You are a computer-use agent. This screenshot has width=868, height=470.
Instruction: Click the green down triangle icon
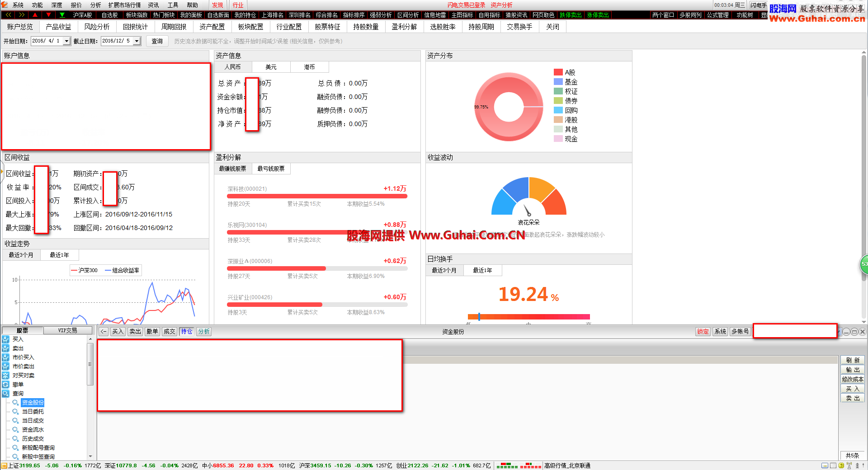click(62, 15)
